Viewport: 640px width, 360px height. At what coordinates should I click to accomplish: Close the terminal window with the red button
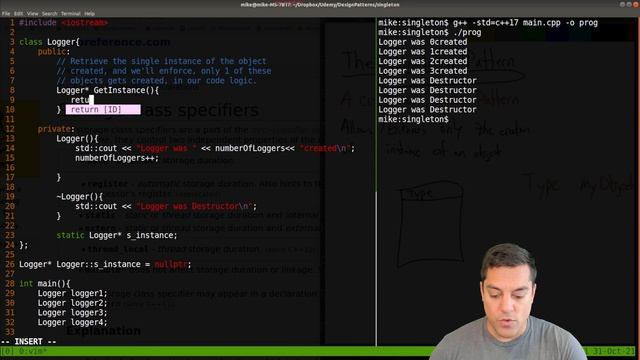[636, 4]
